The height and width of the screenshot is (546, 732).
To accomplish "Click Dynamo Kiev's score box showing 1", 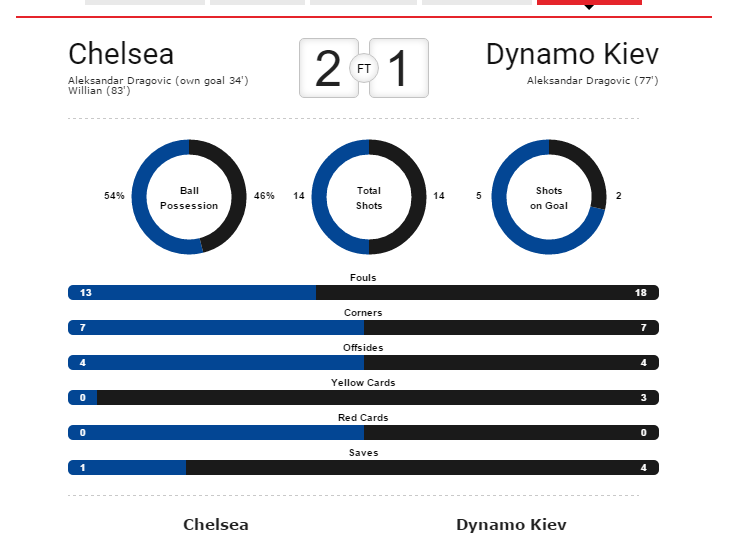I will tap(398, 68).
